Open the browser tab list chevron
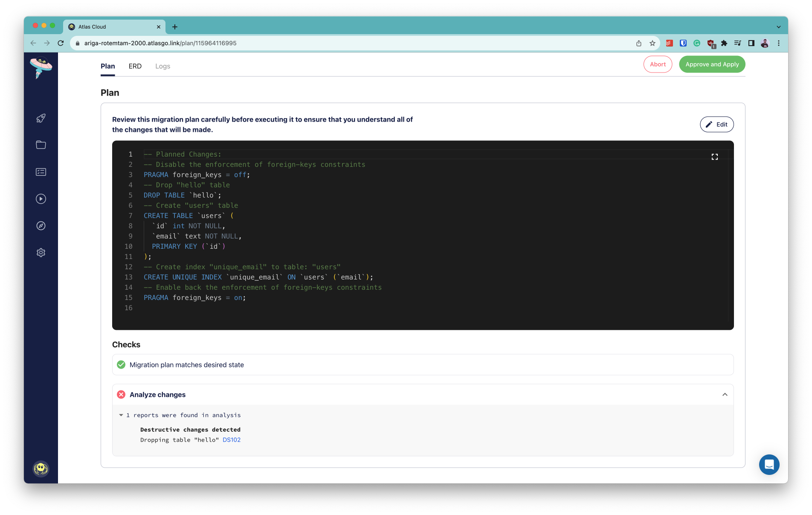This screenshot has width=812, height=515. (778, 27)
